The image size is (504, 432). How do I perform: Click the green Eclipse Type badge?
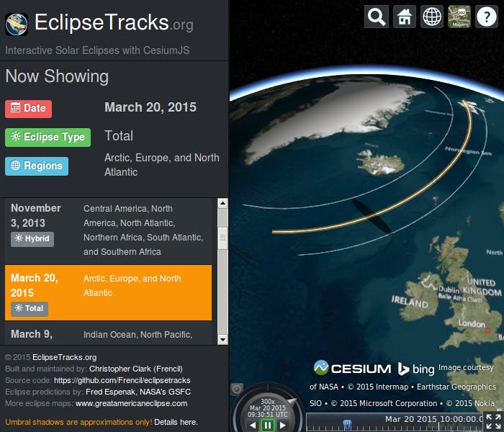[48, 138]
